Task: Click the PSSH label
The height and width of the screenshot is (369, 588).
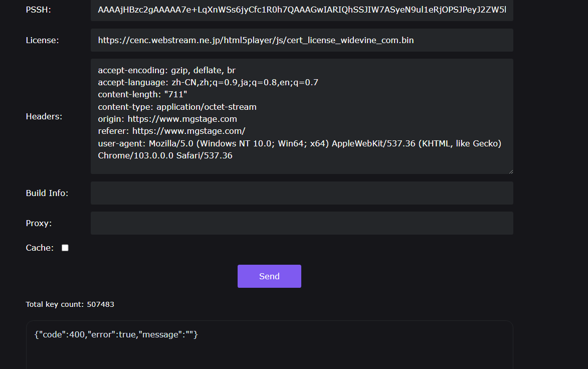Action: 38,10
